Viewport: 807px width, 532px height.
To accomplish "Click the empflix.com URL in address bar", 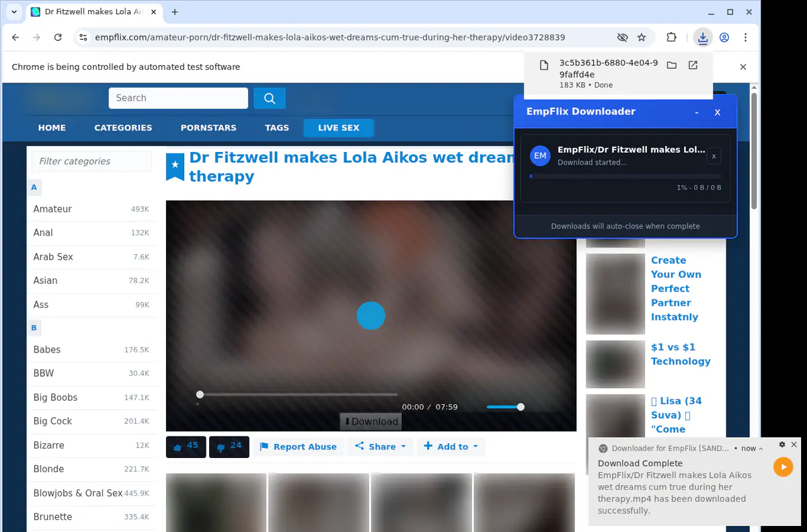I will tap(330, 38).
